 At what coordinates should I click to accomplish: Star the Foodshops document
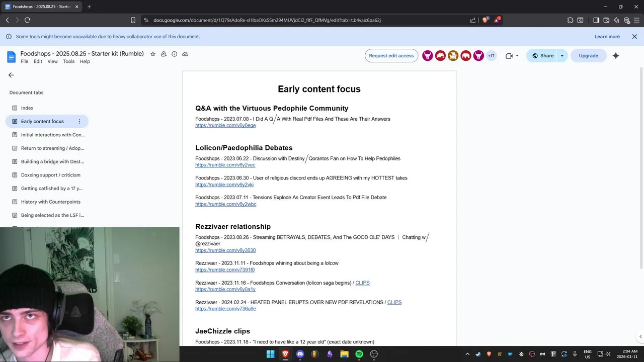(153, 54)
